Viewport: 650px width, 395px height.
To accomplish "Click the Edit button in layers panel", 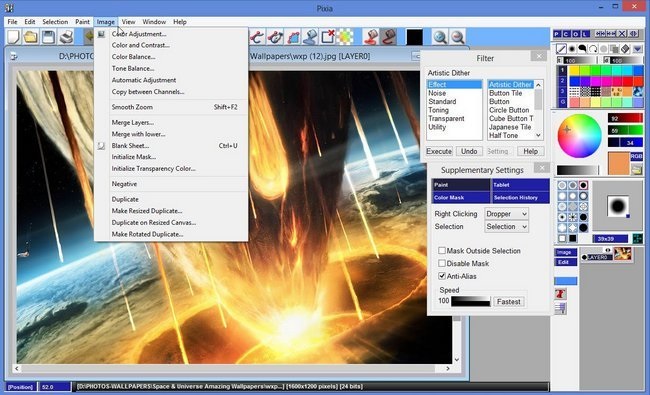I will 565,262.
